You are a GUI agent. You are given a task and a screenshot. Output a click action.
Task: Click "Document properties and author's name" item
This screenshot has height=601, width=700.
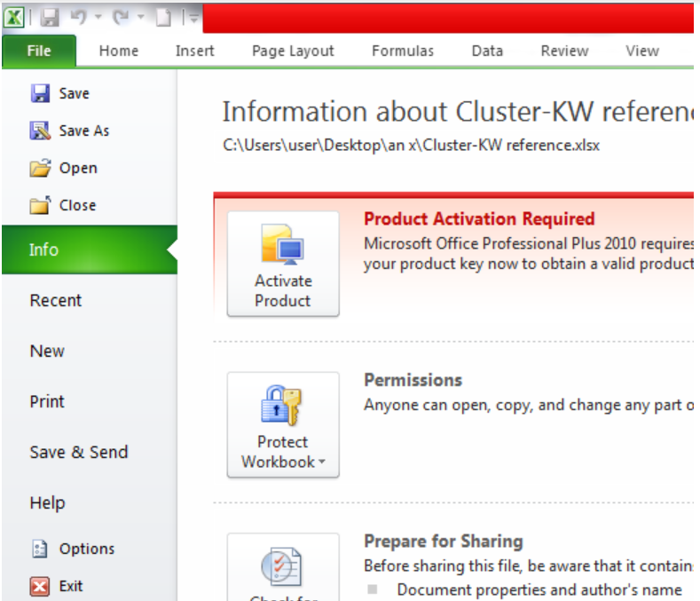click(x=539, y=589)
